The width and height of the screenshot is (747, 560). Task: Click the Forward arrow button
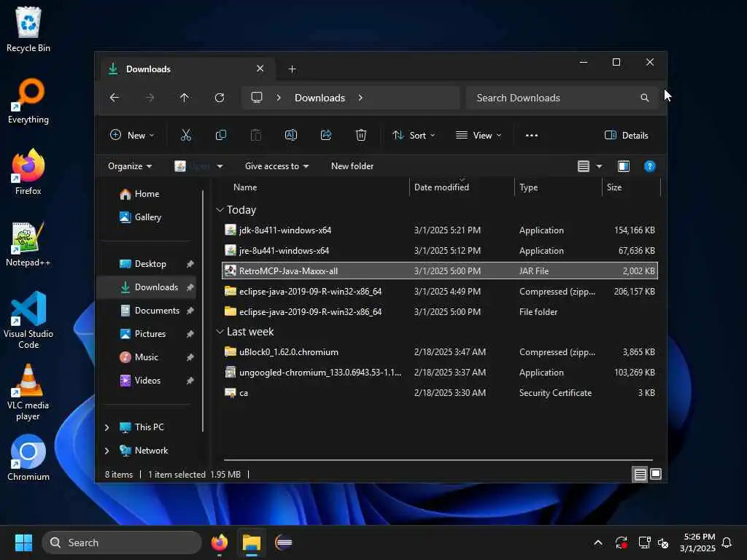click(x=150, y=98)
